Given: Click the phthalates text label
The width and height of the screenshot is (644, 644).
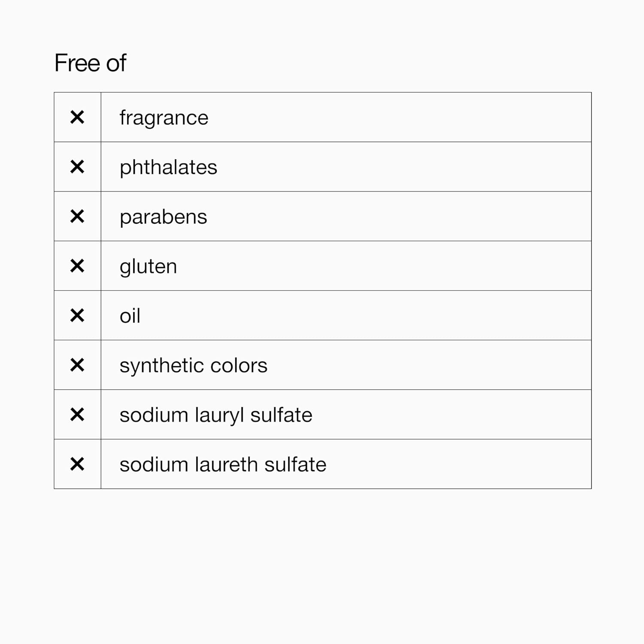Looking at the screenshot, I should [168, 167].
